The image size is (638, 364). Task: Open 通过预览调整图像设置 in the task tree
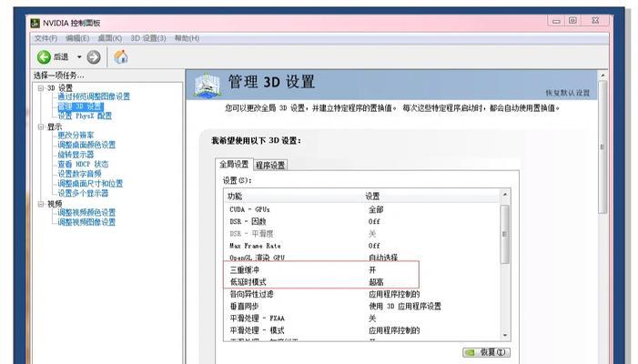coord(94,96)
